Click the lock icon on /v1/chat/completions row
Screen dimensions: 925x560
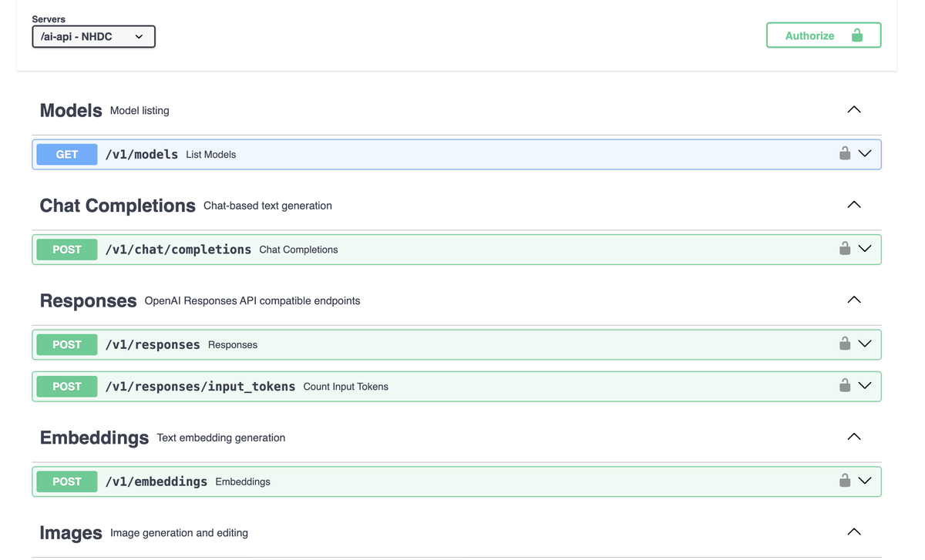pyautogui.click(x=845, y=248)
